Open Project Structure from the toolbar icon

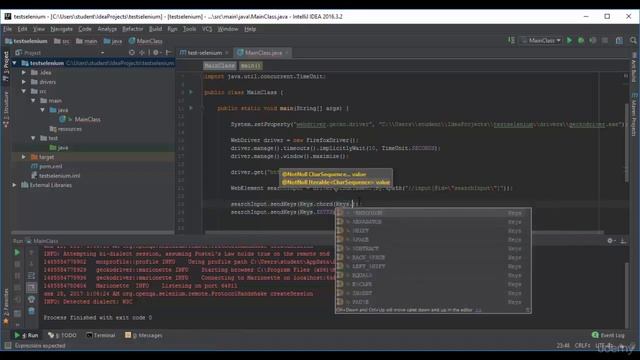coord(619,40)
